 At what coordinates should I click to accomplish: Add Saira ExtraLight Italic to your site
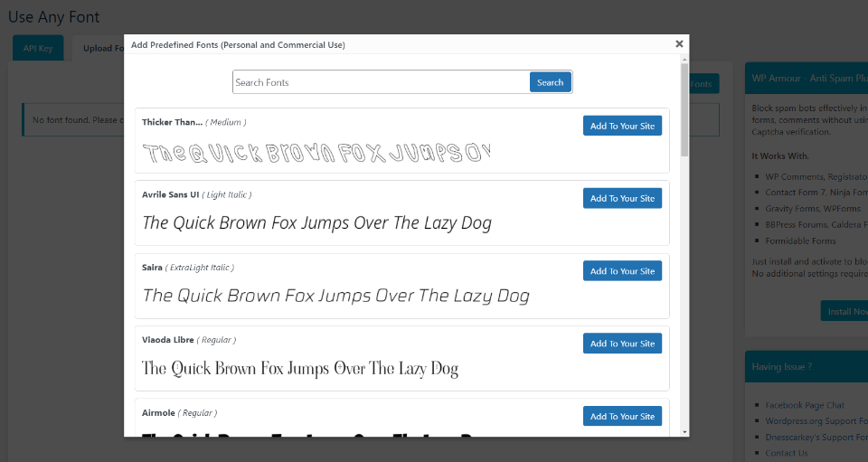(x=622, y=271)
